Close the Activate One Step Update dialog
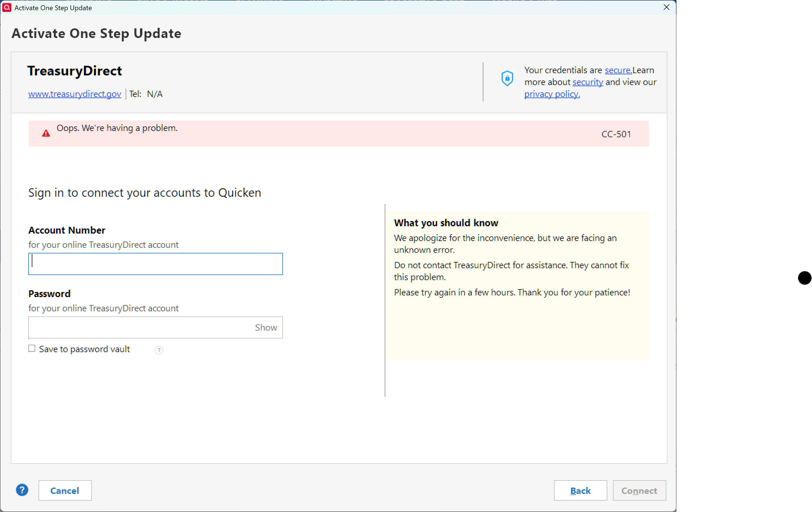The height and width of the screenshot is (512, 812). click(x=666, y=7)
